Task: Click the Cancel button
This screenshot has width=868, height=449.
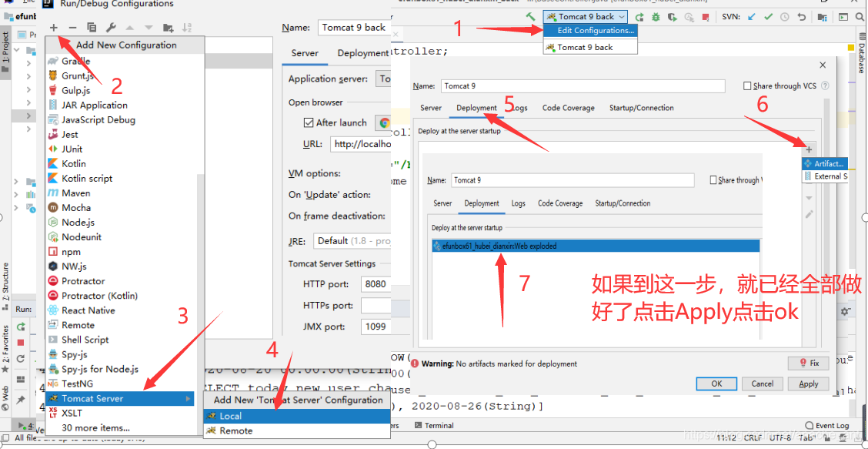Action: click(763, 384)
